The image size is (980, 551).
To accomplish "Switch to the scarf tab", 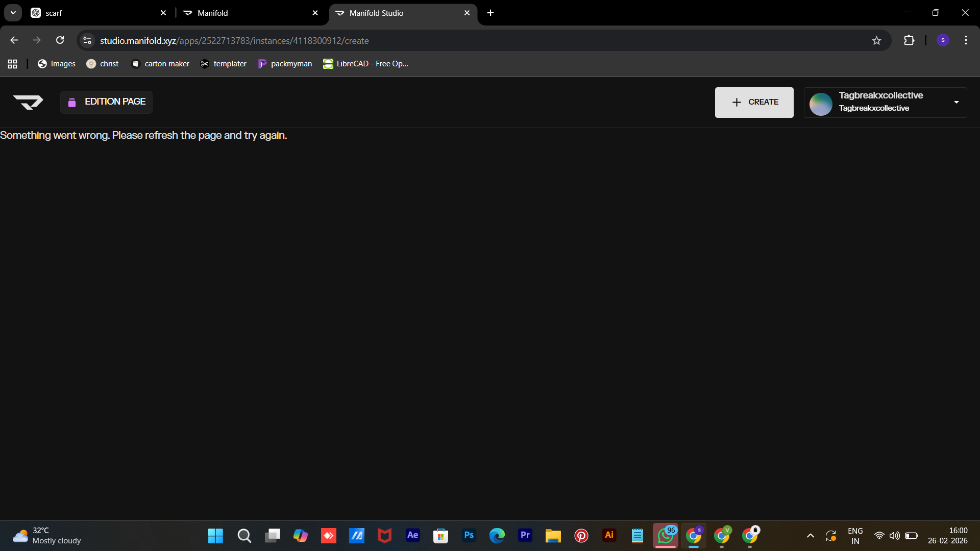I will point(97,13).
